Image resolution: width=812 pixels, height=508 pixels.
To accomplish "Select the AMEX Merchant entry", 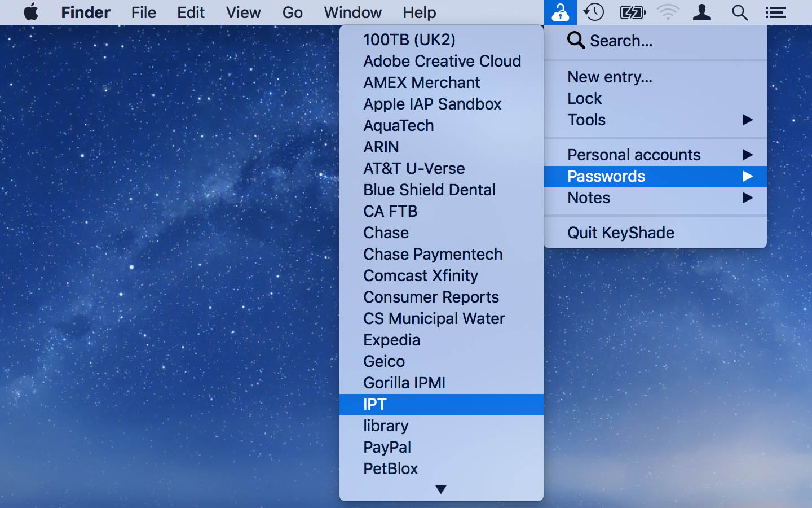I will coord(442,82).
